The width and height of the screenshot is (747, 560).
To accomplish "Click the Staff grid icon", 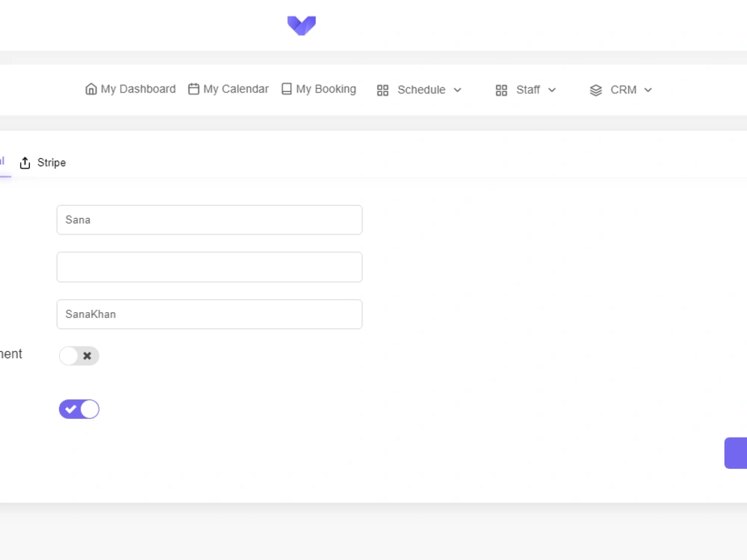I will (501, 90).
